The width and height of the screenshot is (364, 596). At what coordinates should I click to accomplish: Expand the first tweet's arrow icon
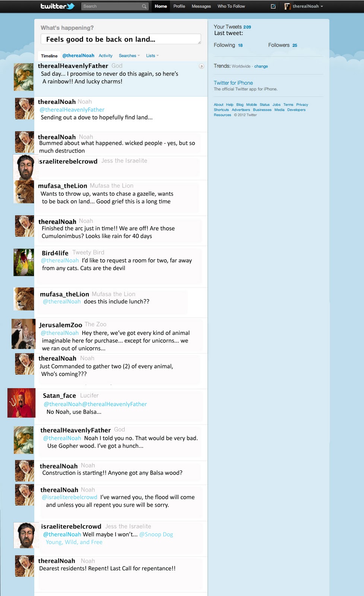[x=202, y=66]
